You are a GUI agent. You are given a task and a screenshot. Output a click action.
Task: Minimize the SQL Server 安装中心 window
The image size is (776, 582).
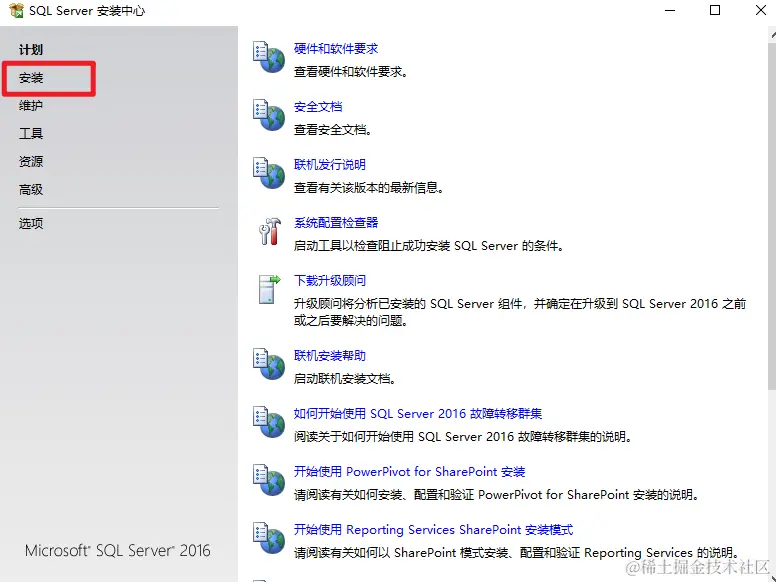[x=670, y=10]
